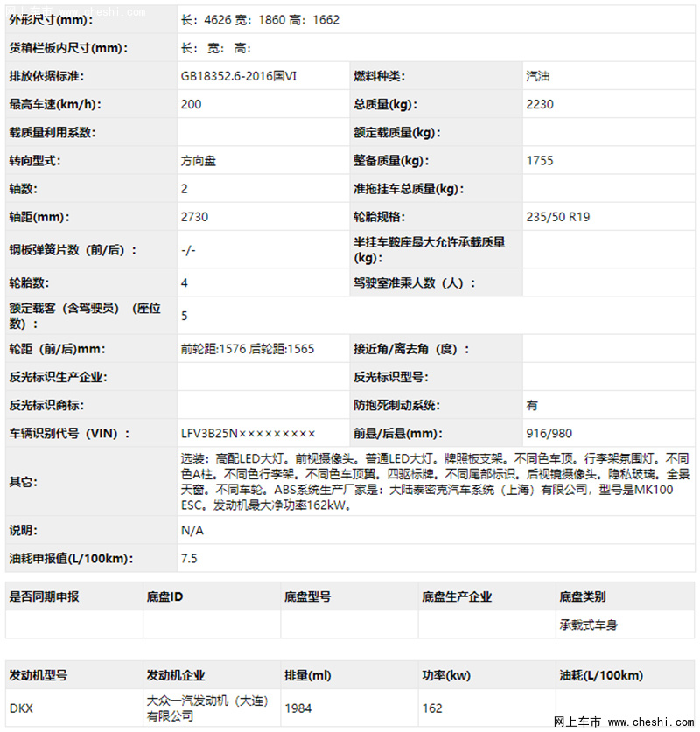The image size is (700, 732).
Task: Click the 反光标识商标 label
Action: coord(46,405)
